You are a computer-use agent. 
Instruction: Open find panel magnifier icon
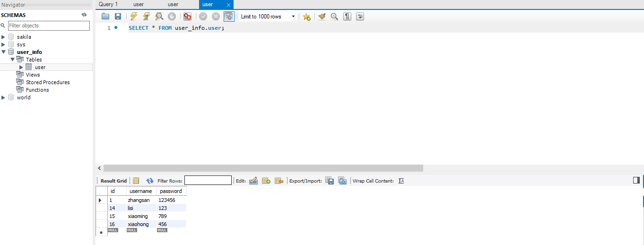(x=334, y=17)
